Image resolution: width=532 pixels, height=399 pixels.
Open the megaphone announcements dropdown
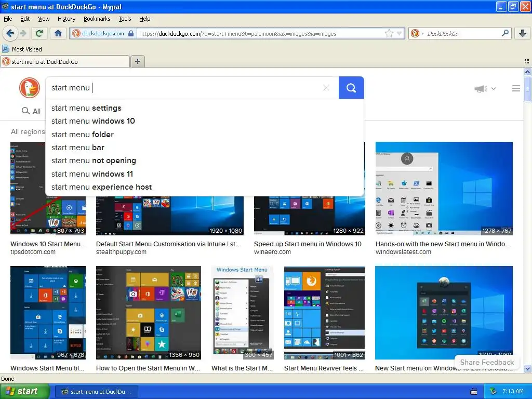click(485, 88)
